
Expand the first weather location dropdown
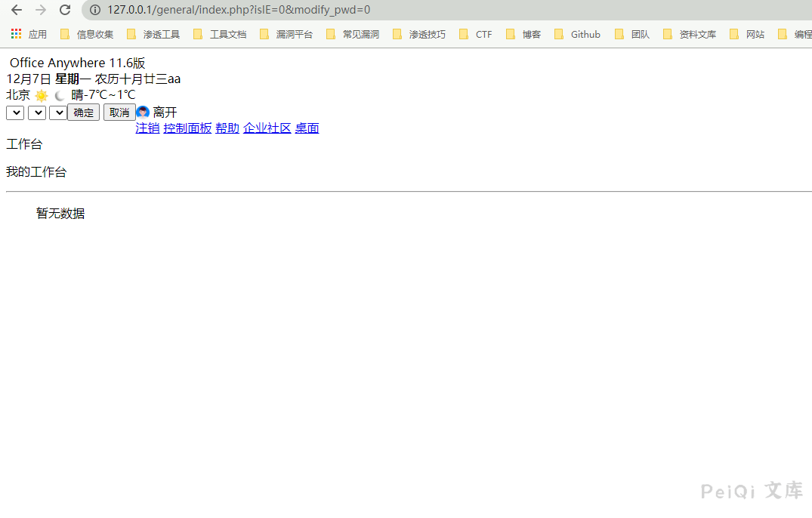15,113
